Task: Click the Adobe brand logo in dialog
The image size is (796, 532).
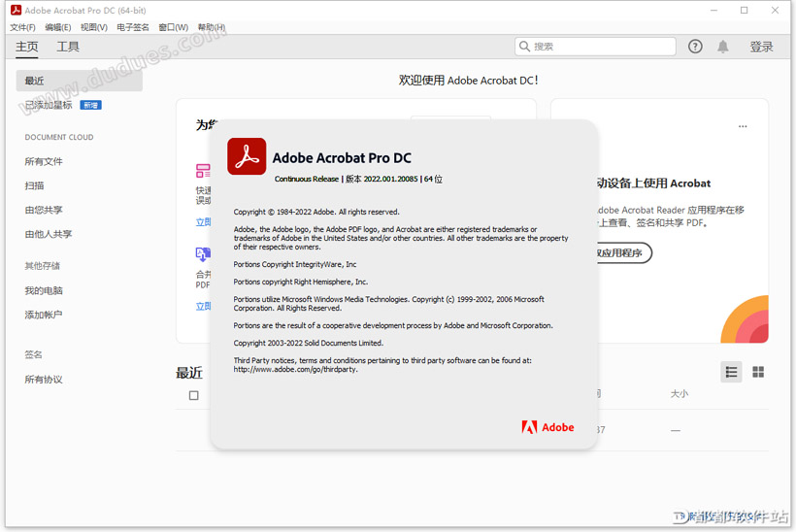Action: point(547,427)
